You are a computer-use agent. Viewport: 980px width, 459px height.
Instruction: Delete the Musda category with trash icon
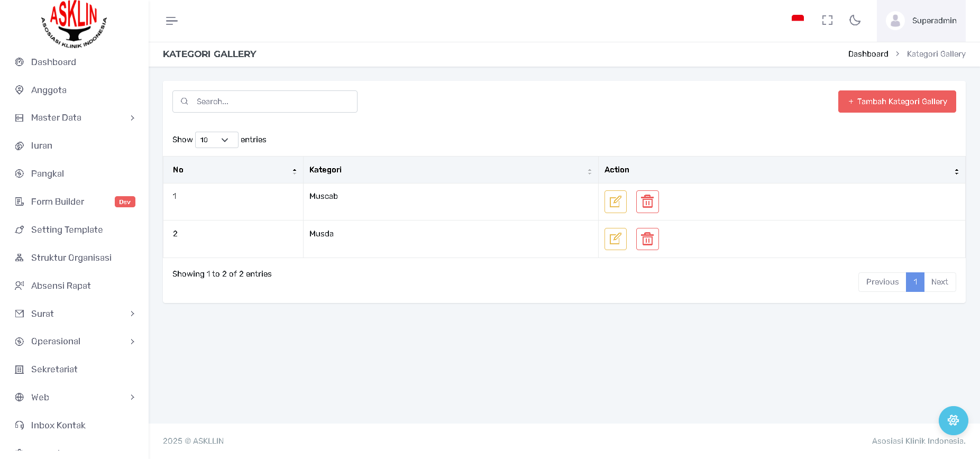[x=647, y=239]
